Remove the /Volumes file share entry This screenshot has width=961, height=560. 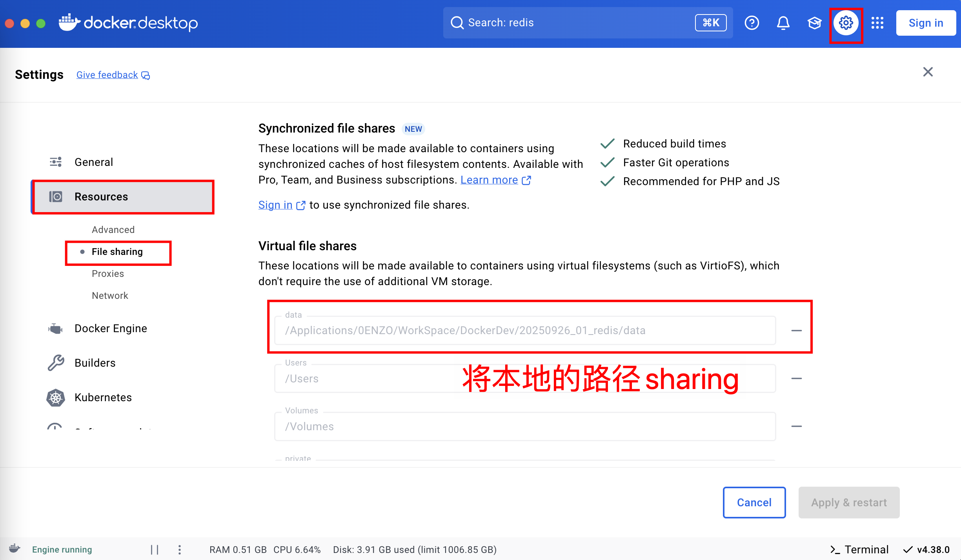click(x=796, y=426)
